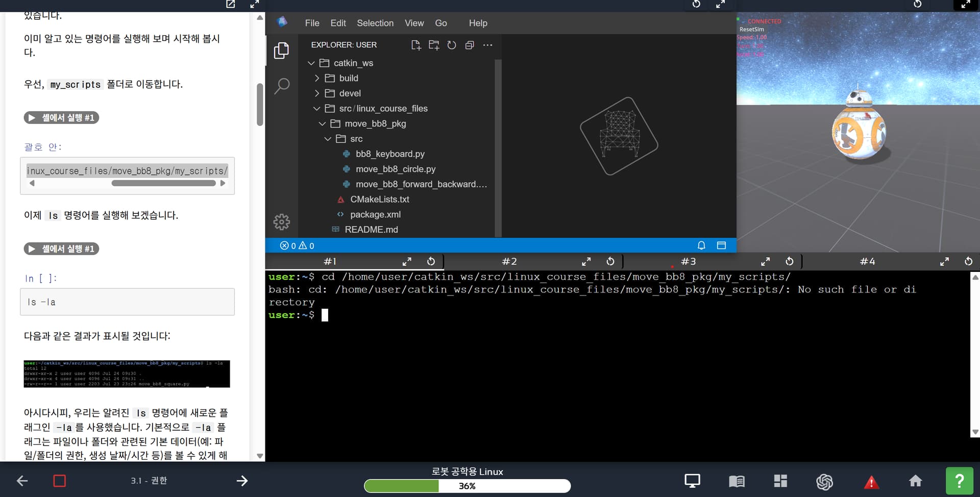This screenshot has width=980, height=497.
Task: Open the ChatGPT assistant icon
Action: 824,481
